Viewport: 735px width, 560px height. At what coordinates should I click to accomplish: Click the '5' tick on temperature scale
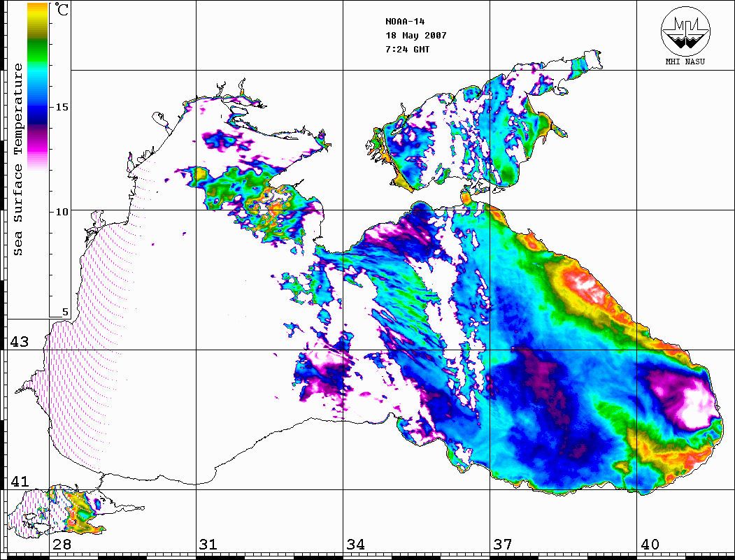click(x=65, y=312)
